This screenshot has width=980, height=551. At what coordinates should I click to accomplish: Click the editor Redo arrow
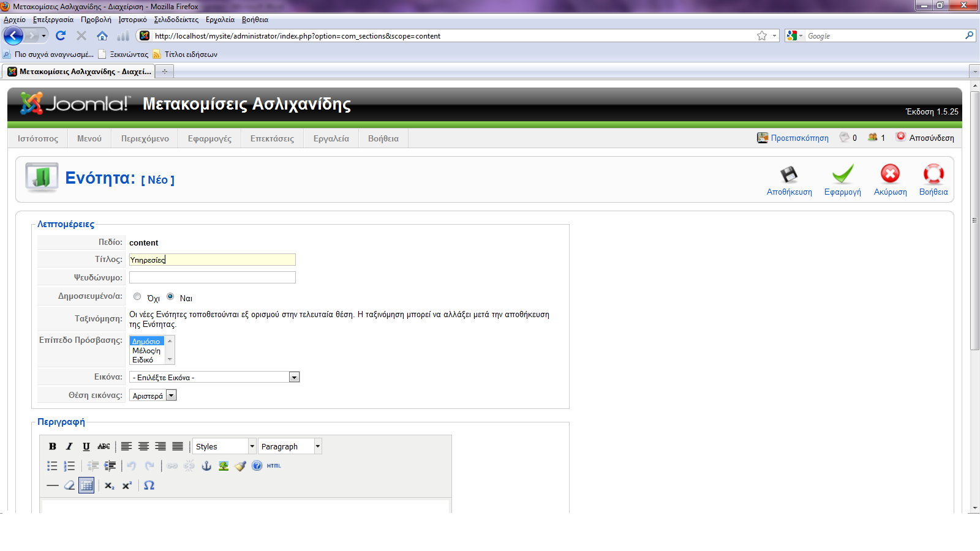pos(149,466)
